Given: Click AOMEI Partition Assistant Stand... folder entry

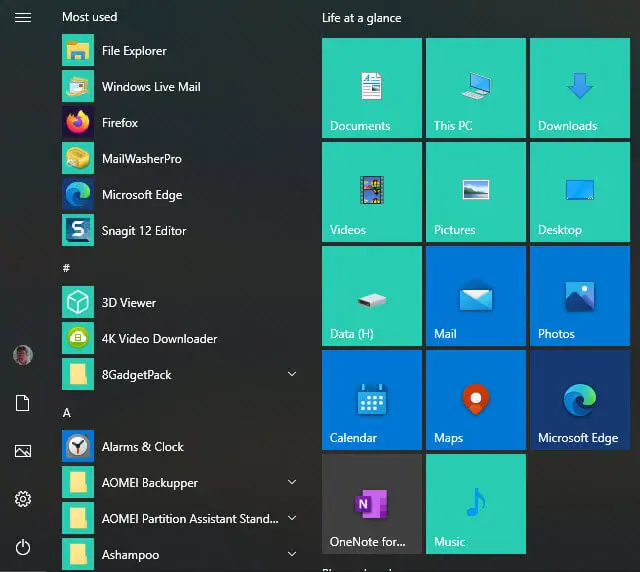Looking at the screenshot, I should tap(181, 519).
